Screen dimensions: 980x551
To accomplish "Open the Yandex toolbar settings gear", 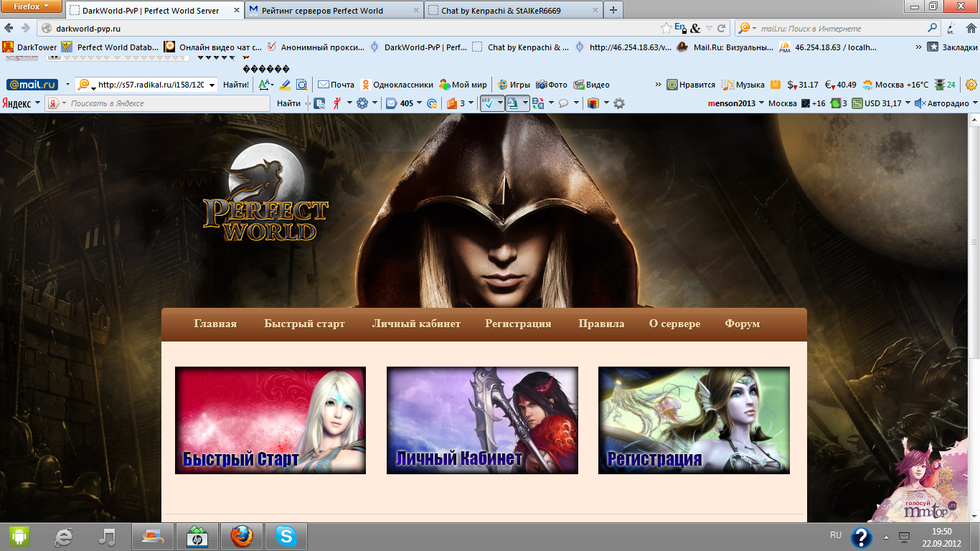I will pos(619,103).
